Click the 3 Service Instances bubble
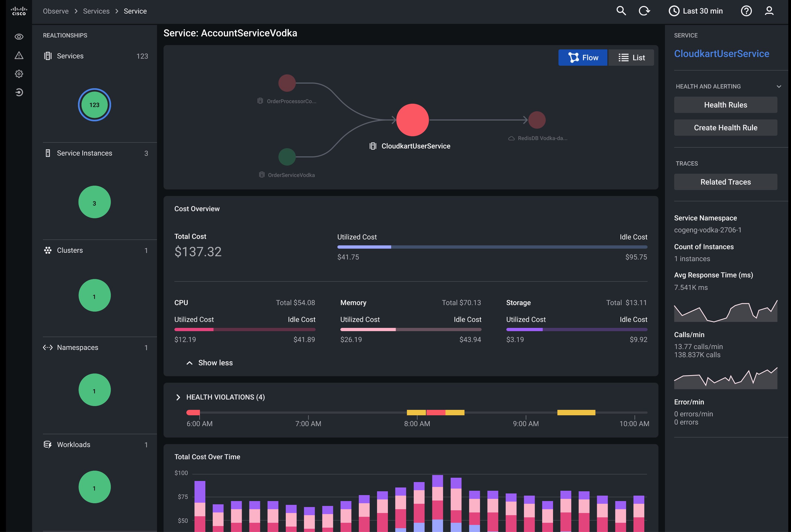The width and height of the screenshot is (791, 532). [x=94, y=202]
